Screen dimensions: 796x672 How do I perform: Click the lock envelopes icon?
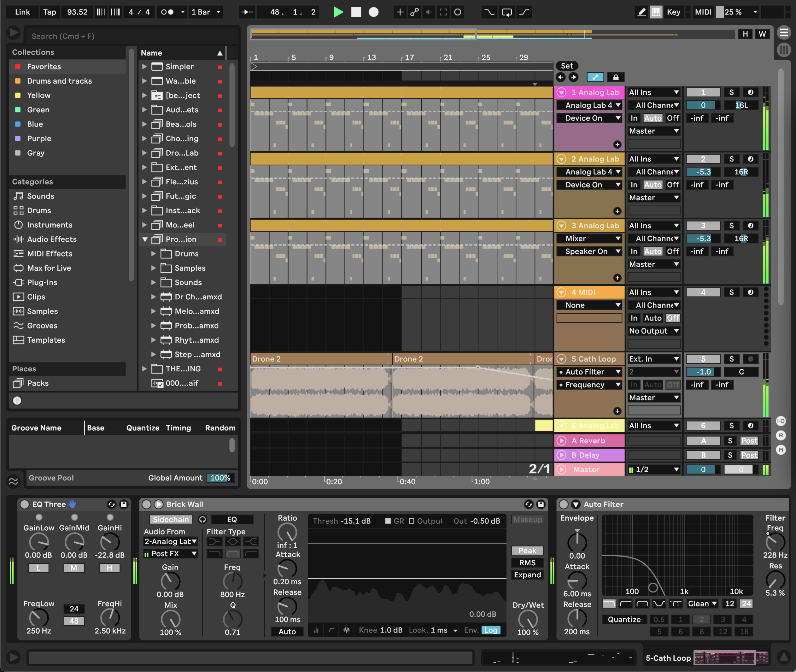point(616,77)
